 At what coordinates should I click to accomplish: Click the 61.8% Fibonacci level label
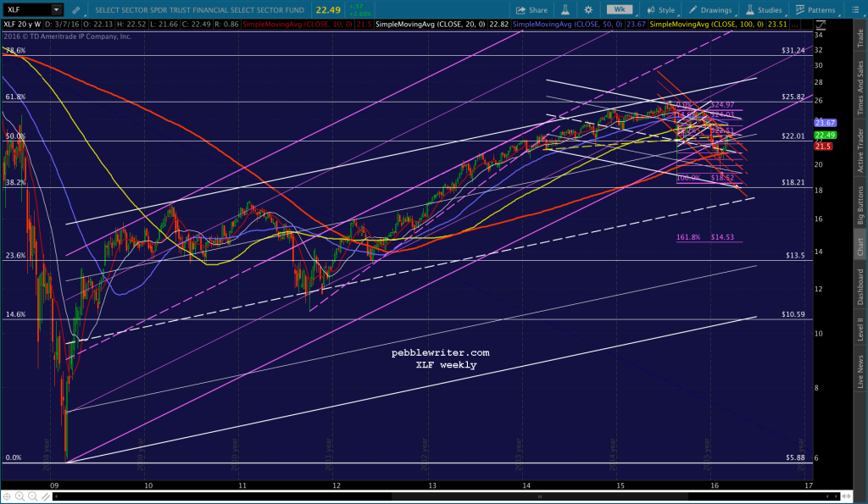pyautogui.click(x=15, y=97)
